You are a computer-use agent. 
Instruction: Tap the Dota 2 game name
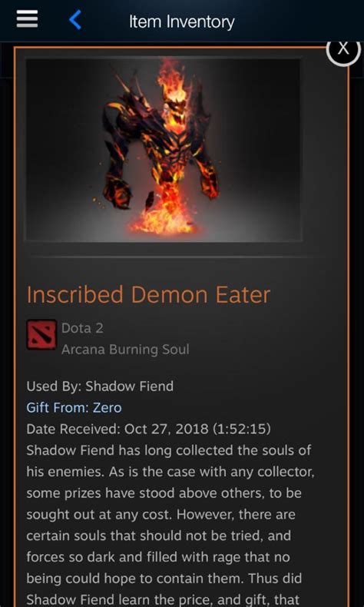click(x=82, y=328)
